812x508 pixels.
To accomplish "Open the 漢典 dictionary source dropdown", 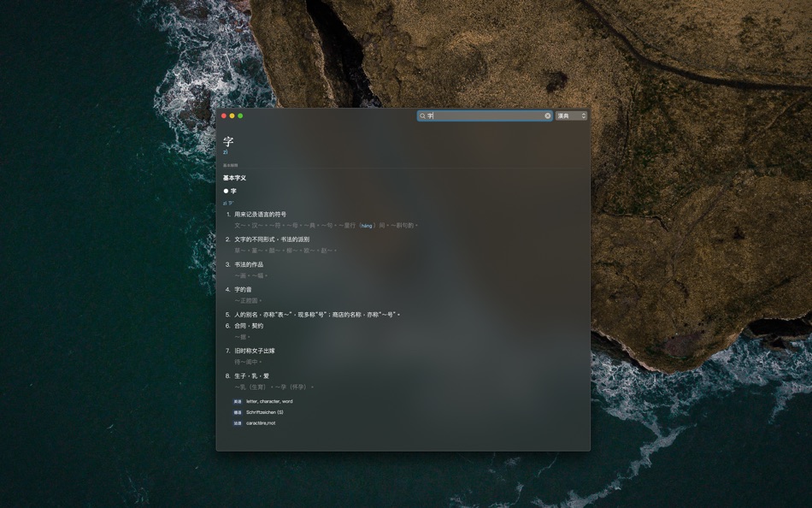I will click(572, 115).
